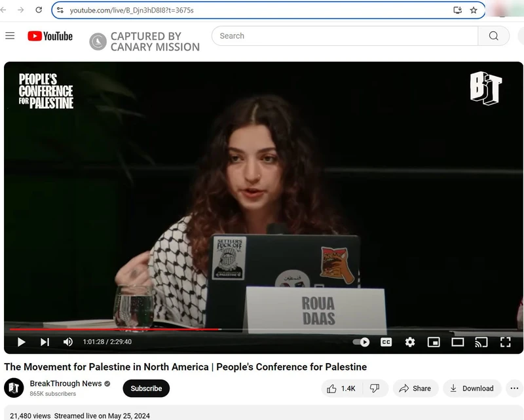524x420 pixels.
Task: Click into the YouTube Search field
Action: pos(344,36)
